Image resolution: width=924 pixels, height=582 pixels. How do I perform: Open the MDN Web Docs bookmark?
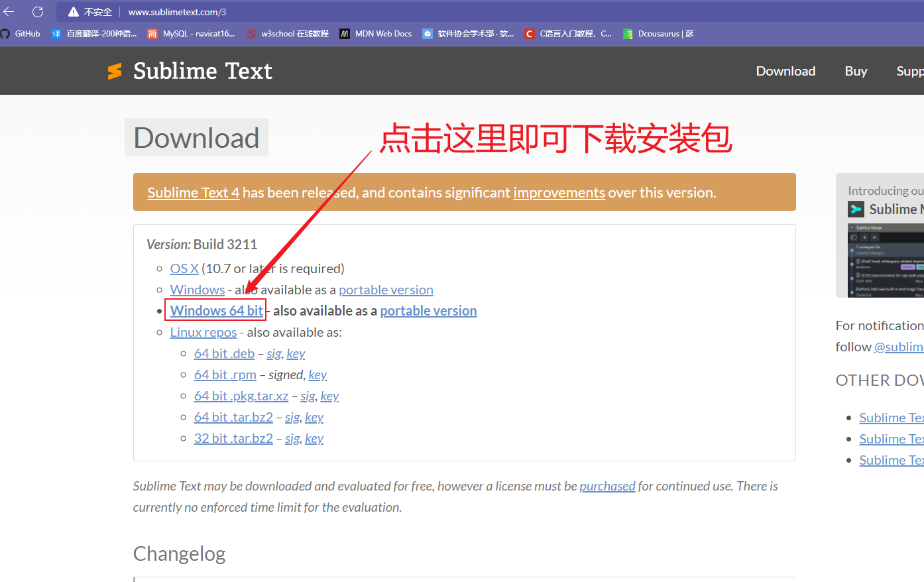point(376,34)
